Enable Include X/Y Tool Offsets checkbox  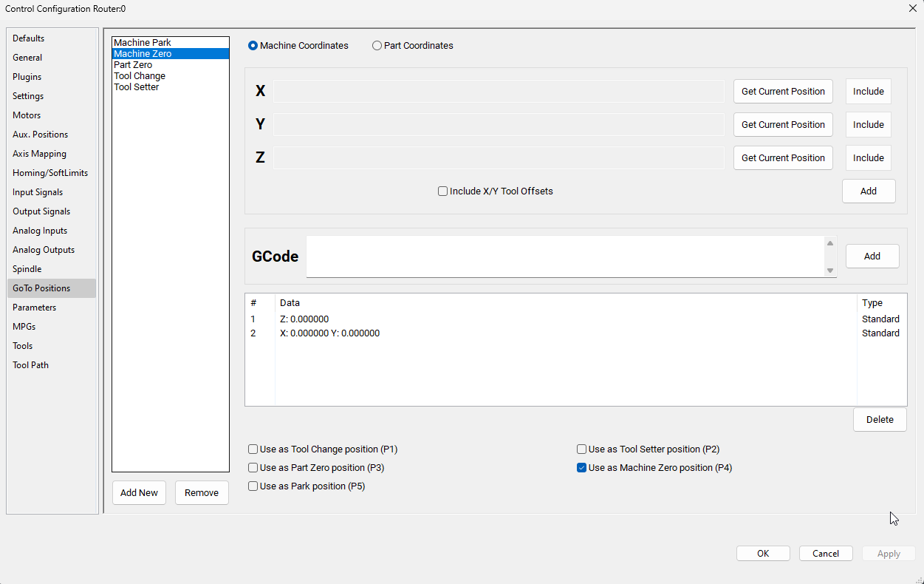point(443,191)
